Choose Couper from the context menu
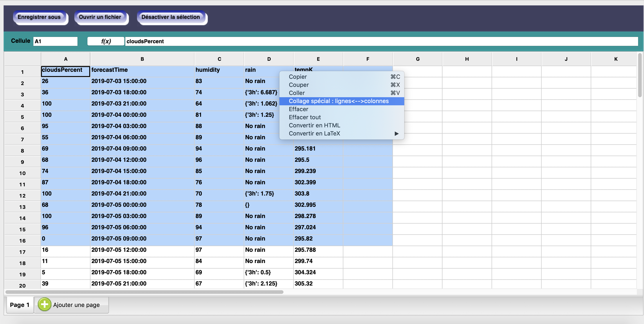This screenshot has width=644, height=324. point(342,85)
